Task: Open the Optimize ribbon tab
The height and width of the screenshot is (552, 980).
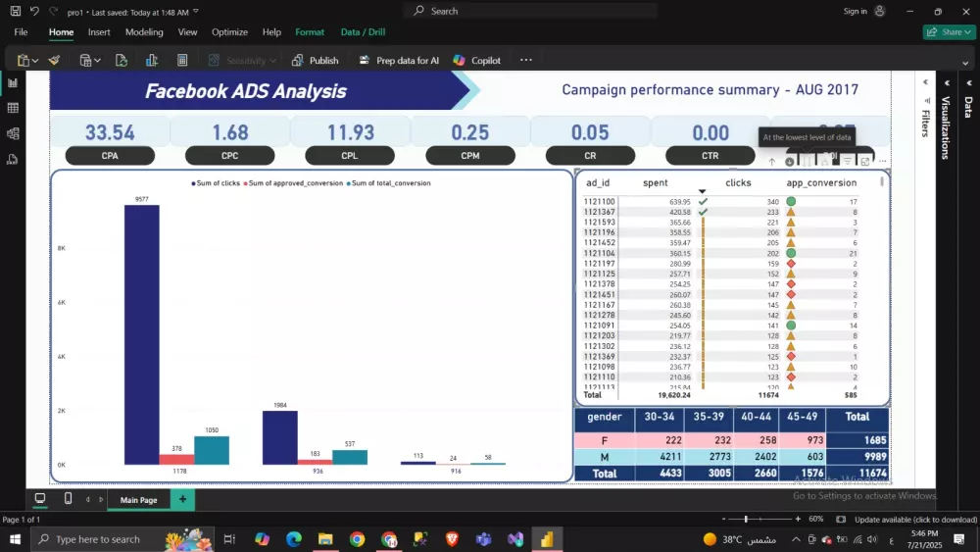Action: click(229, 32)
